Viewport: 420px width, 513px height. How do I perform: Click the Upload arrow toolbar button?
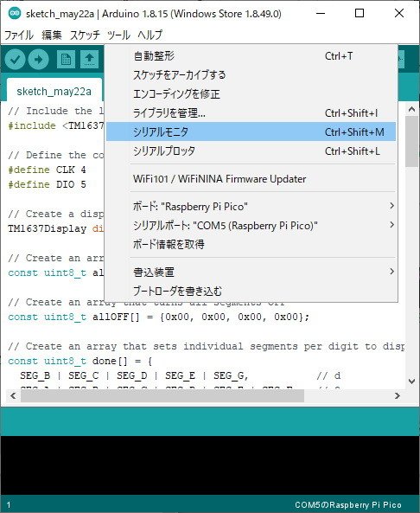point(39,60)
